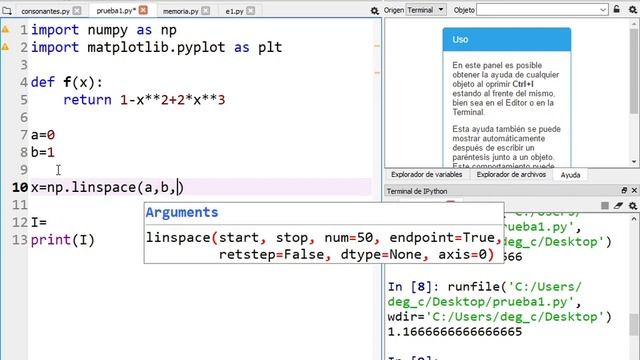This screenshot has width=640, height=360.
Task: Click the 'In [8]:' console prompt
Action: coord(413,287)
